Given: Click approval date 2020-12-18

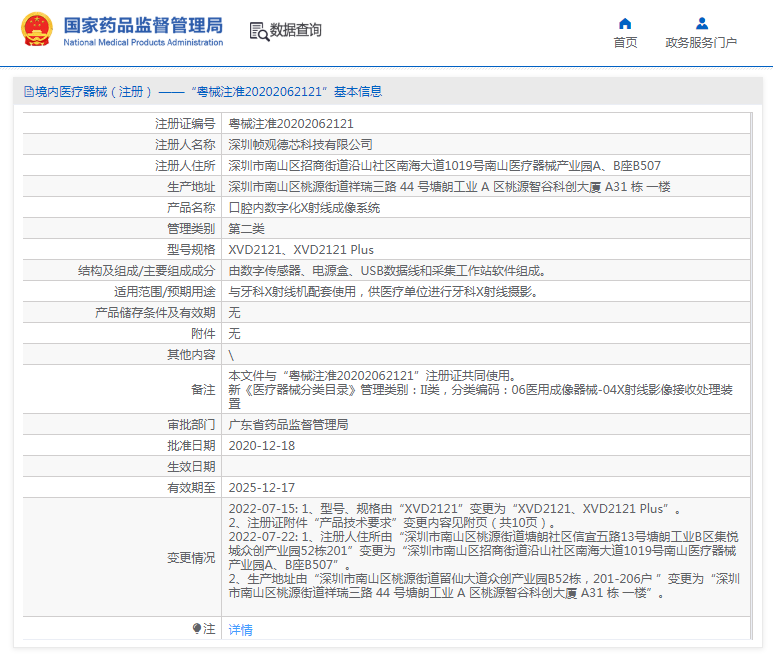Looking at the screenshot, I should [x=262, y=446].
